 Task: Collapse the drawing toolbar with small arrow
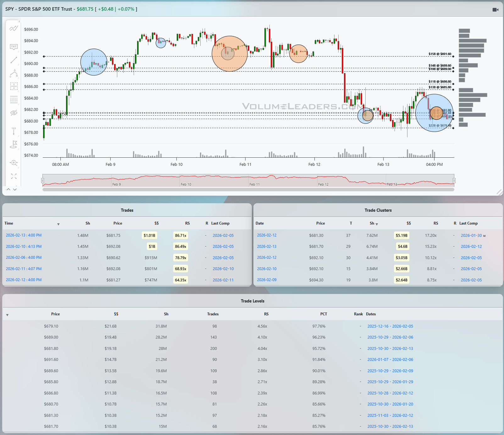[x=19, y=21]
